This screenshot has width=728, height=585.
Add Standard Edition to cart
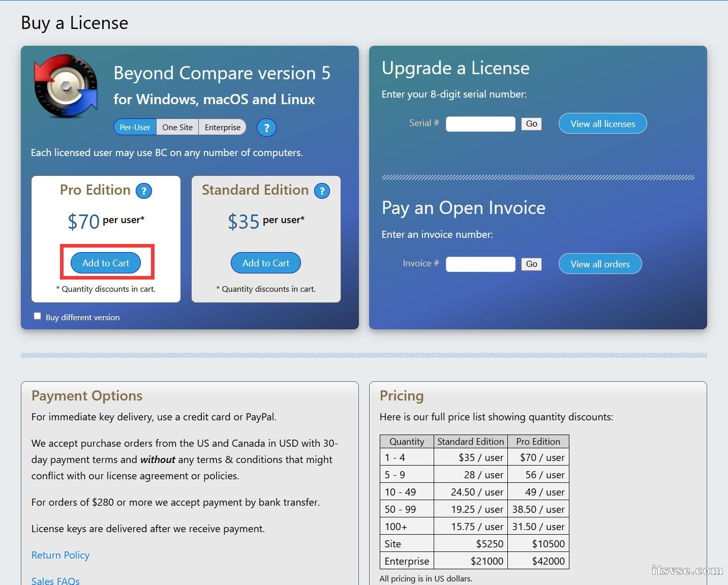[x=266, y=263]
